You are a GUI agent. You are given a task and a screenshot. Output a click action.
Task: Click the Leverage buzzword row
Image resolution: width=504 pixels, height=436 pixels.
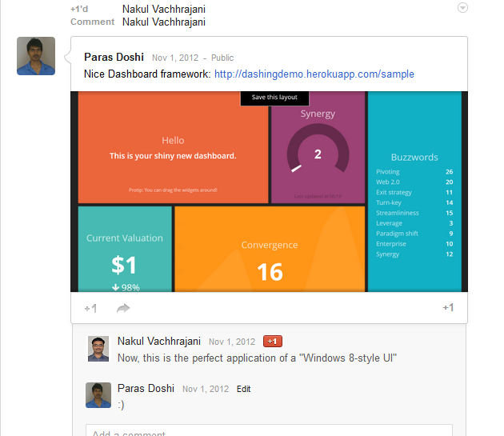[x=414, y=223]
